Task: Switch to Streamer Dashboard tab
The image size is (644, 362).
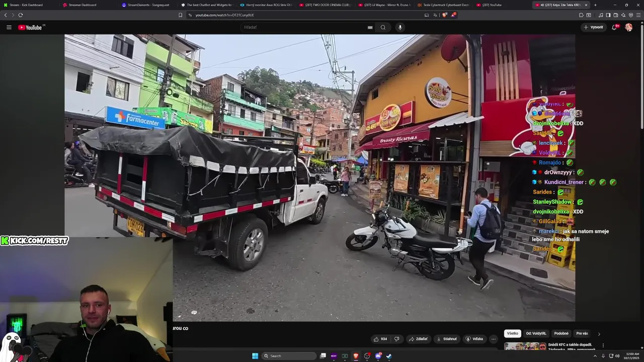Action: coord(89,5)
